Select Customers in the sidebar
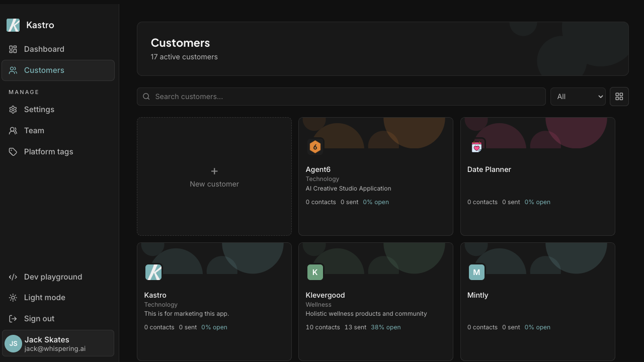 point(58,70)
